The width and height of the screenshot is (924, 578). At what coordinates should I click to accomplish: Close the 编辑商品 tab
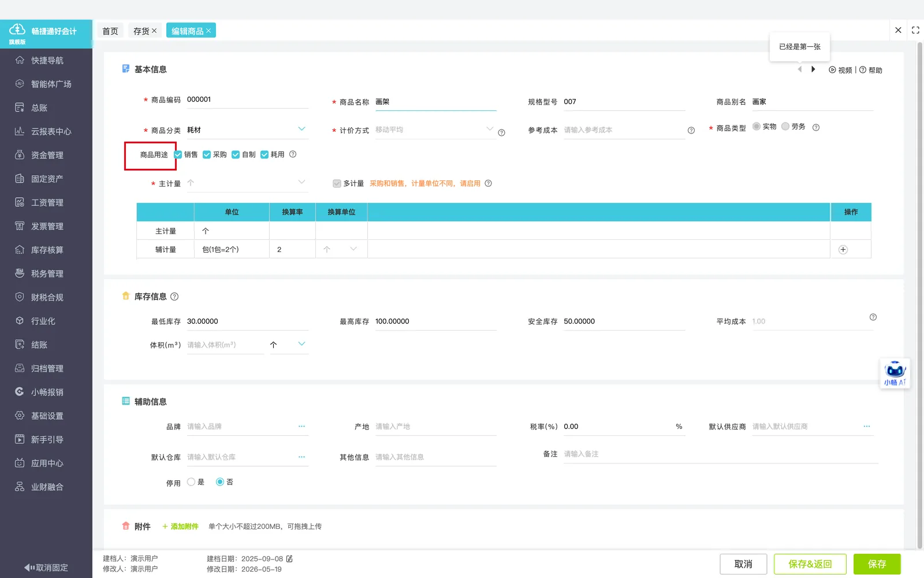208,31
